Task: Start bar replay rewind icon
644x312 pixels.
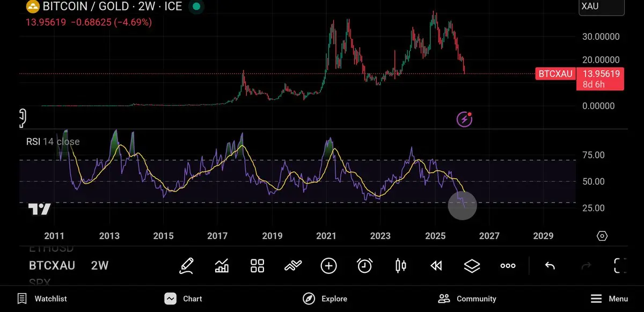Action: (x=436, y=266)
